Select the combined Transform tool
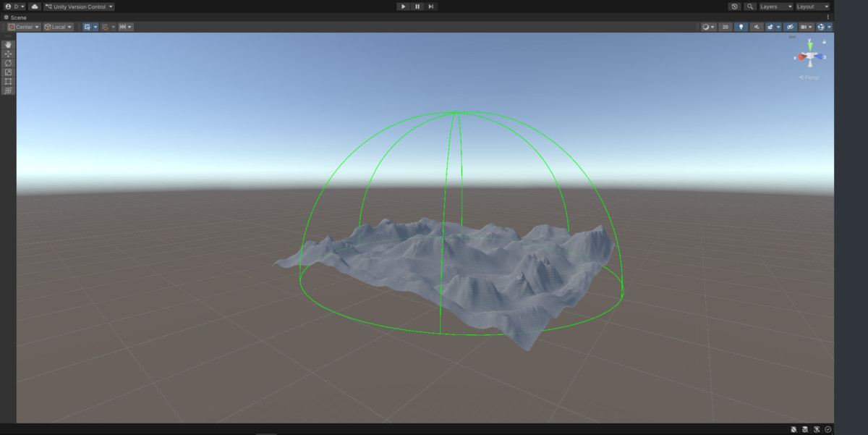This screenshot has width=868, height=435. point(8,90)
